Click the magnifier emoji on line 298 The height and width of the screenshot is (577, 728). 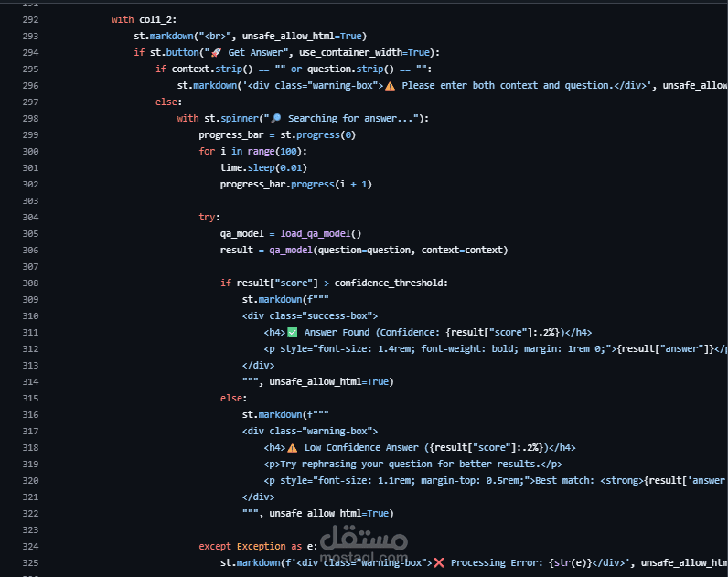(276, 118)
